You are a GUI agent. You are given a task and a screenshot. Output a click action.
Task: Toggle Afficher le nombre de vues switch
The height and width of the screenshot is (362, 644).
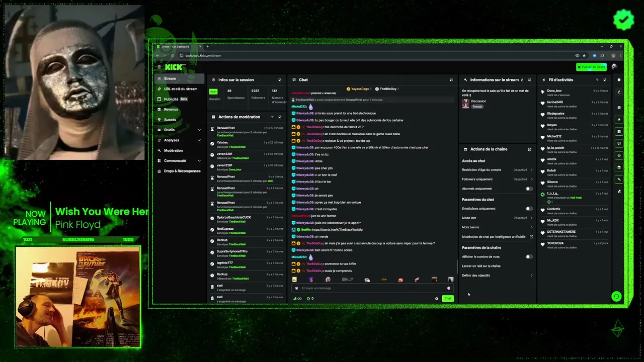click(x=529, y=257)
